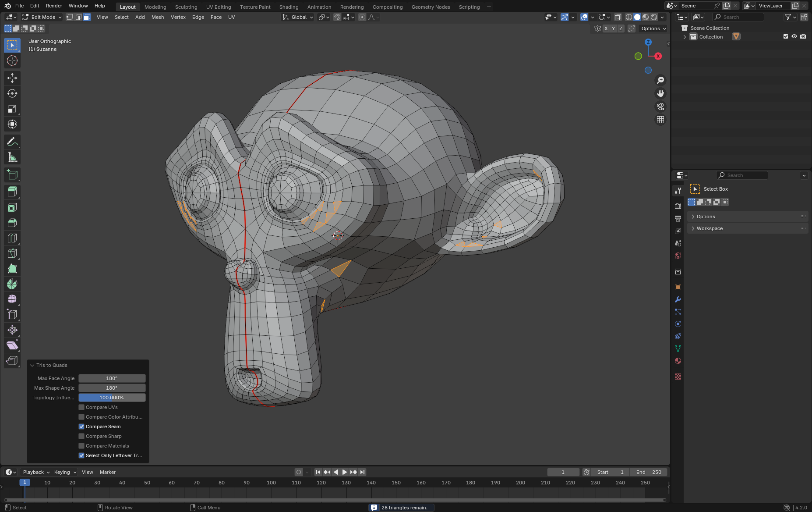Image resolution: width=812 pixels, height=512 pixels.
Task: Open Material properties tab icon
Action: click(x=678, y=361)
